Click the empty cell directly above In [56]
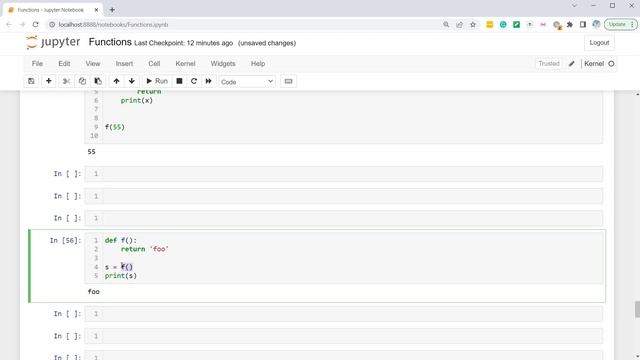This screenshot has width=640, height=360. 344,218
